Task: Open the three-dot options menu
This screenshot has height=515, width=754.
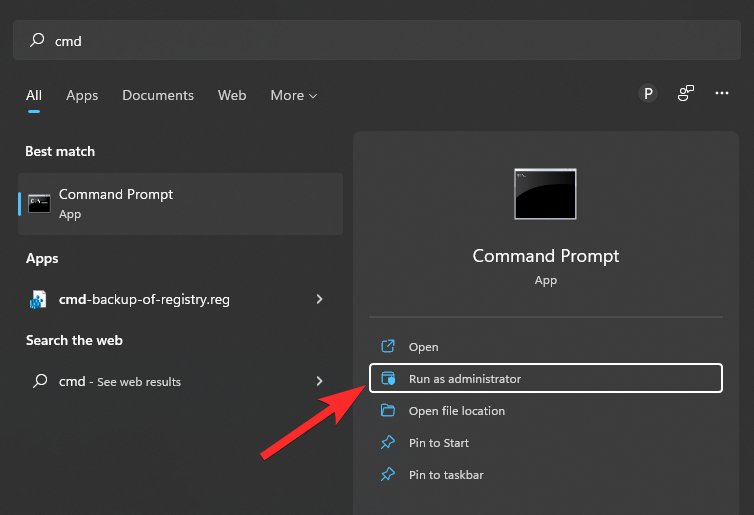Action: tap(722, 94)
